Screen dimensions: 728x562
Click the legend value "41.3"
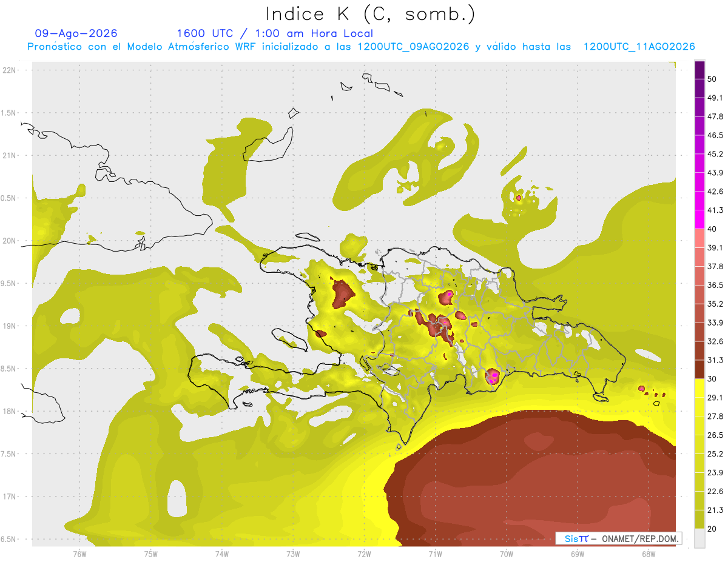[x=715, y=211]
